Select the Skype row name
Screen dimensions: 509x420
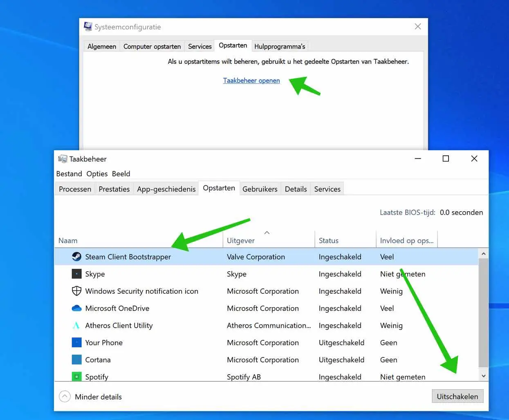(95, 274)
